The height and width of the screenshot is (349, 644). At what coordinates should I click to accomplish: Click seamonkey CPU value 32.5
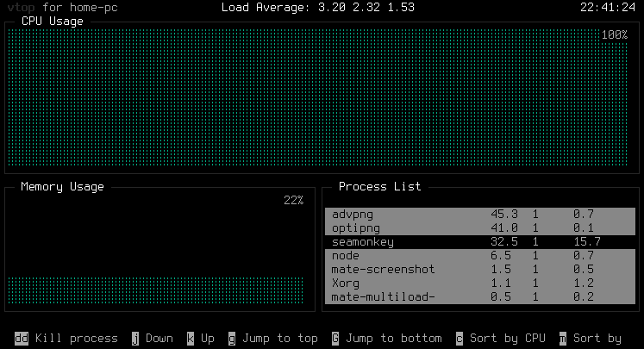[x=504, y=242]
